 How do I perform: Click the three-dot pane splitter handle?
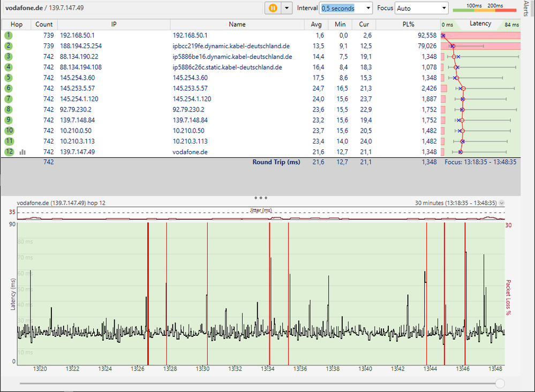pos(261,198)
